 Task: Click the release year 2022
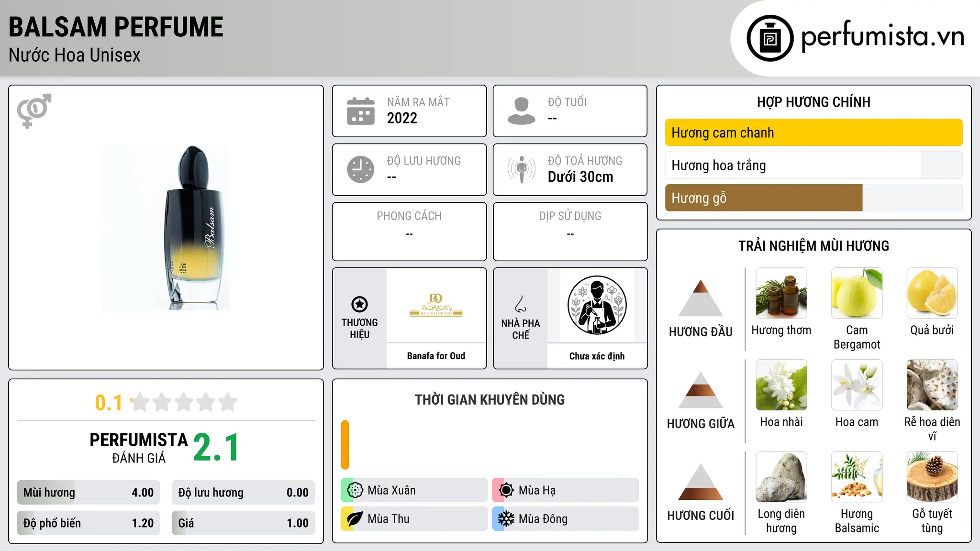coord(402,118)
